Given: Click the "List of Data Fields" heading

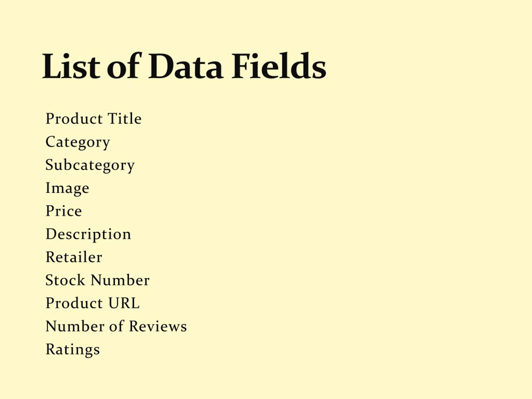Looking at the screenshot, I should [184, 66].
